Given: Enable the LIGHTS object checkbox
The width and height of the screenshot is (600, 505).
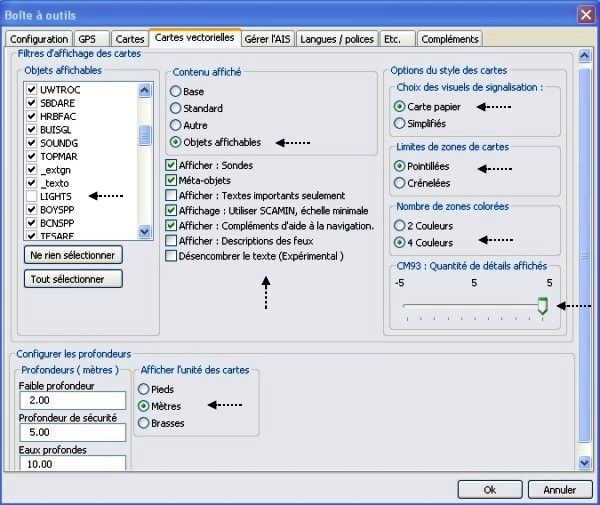Looking at the screenshot, I should click(x=32, y=197).
